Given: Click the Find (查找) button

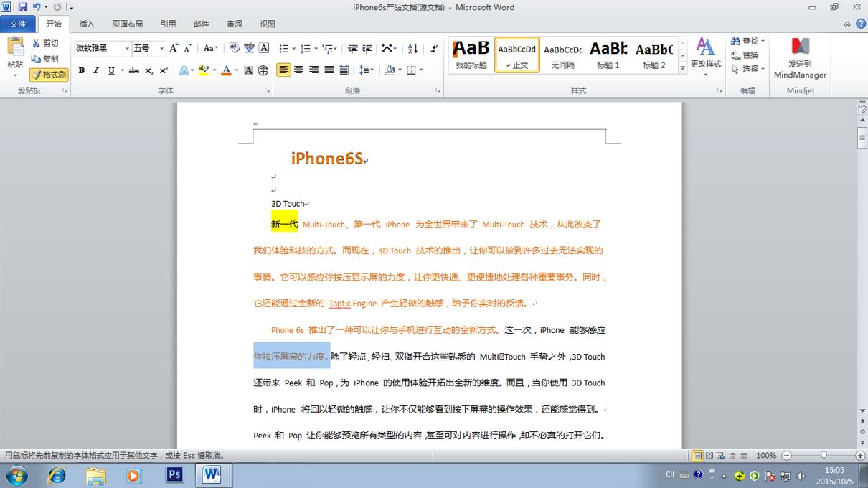Looking at the screenshot, I should click(x=748, y=42).
